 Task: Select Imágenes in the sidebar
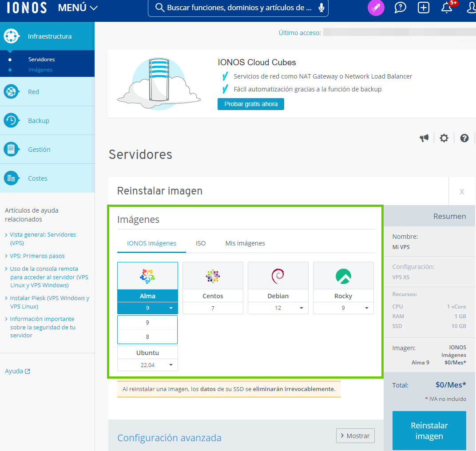click(x=40, y=70)
